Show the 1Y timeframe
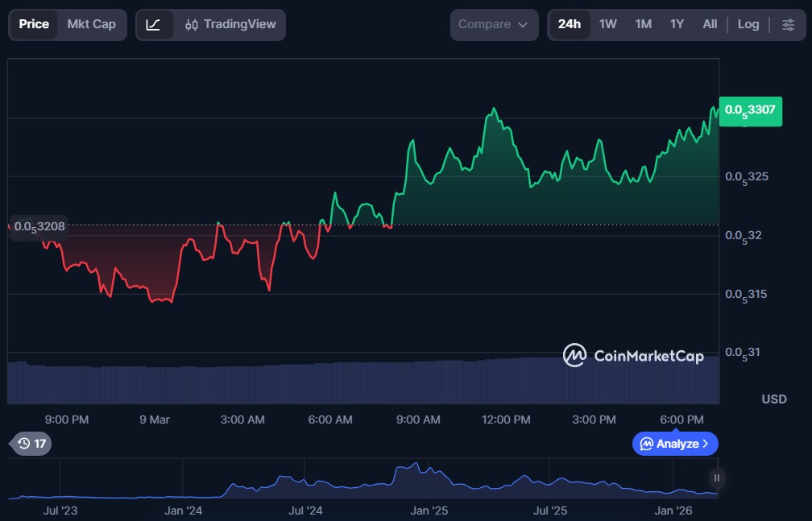 coord(677,24)
